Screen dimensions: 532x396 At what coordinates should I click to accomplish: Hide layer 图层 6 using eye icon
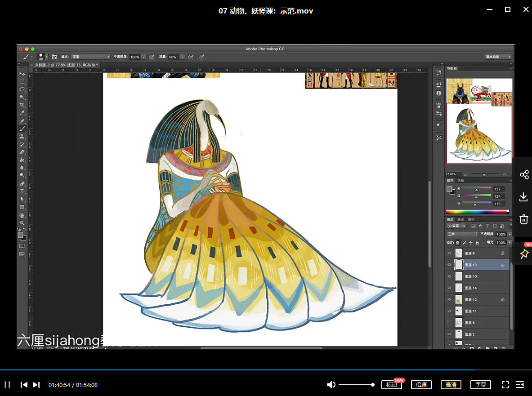[x=449, y=254]
